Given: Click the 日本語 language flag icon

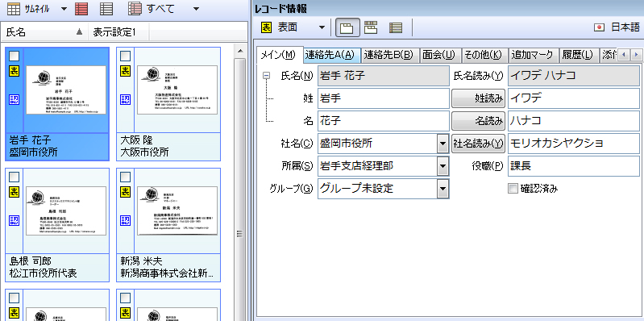Looking at the screenshot, I should tap(600, 27).
